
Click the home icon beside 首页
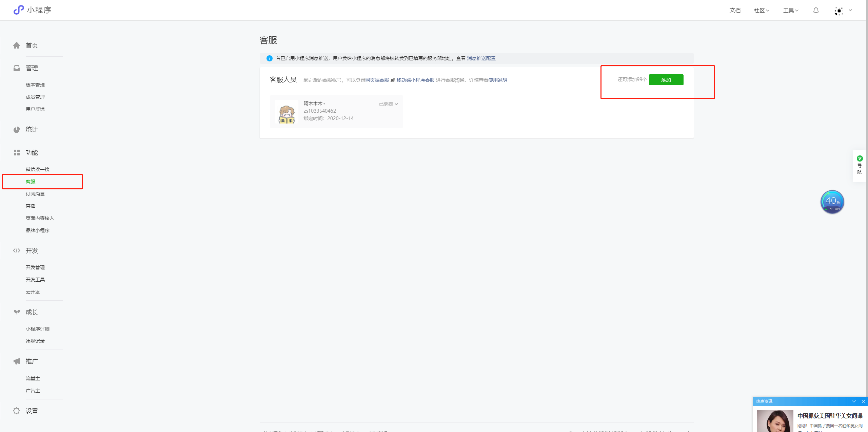click(x=17, y=45)
